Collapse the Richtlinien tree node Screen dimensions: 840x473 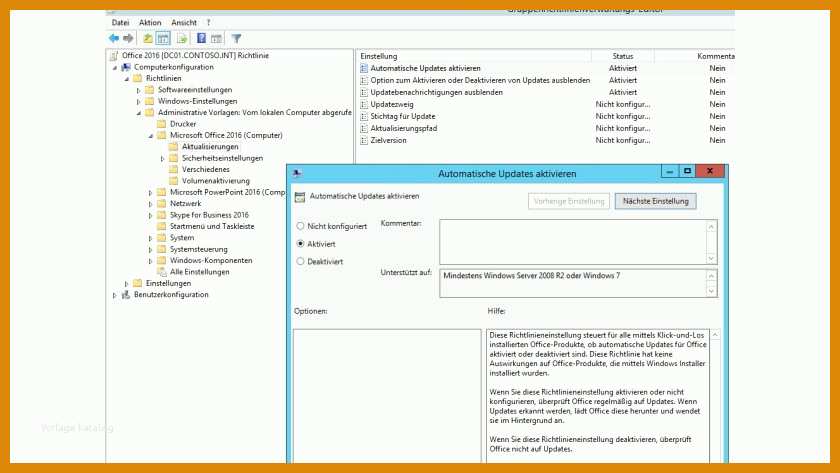(127, 79)
